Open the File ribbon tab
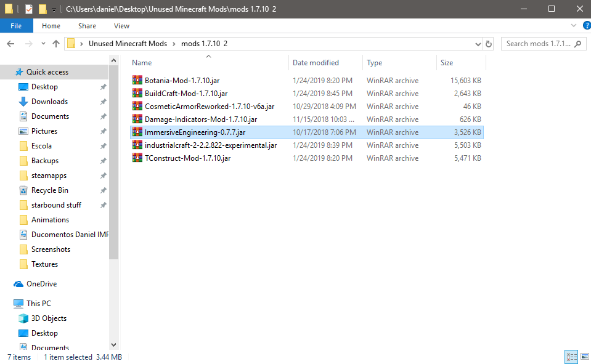The image size is (591, 364). [16, 26]
